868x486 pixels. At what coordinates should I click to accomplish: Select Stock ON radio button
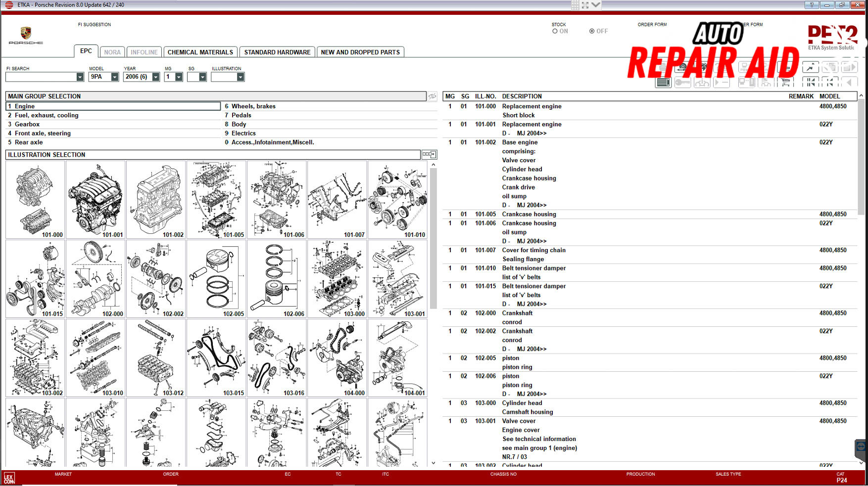point(555,31)
